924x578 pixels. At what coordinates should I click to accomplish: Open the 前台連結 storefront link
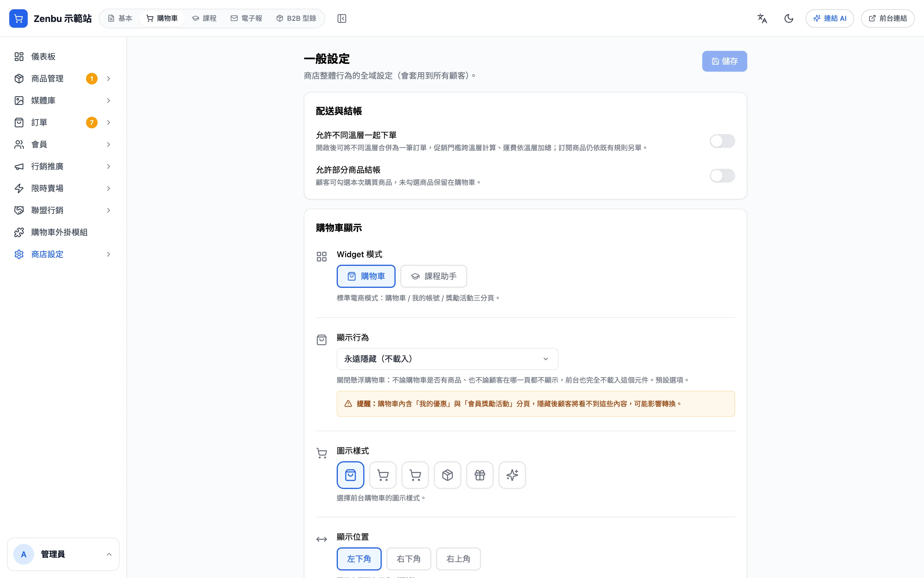888,18
